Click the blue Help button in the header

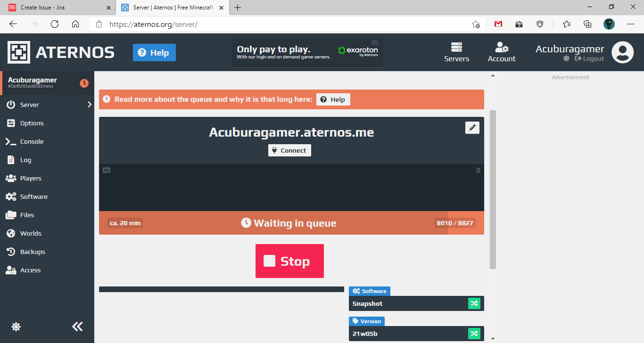point(154,52)
